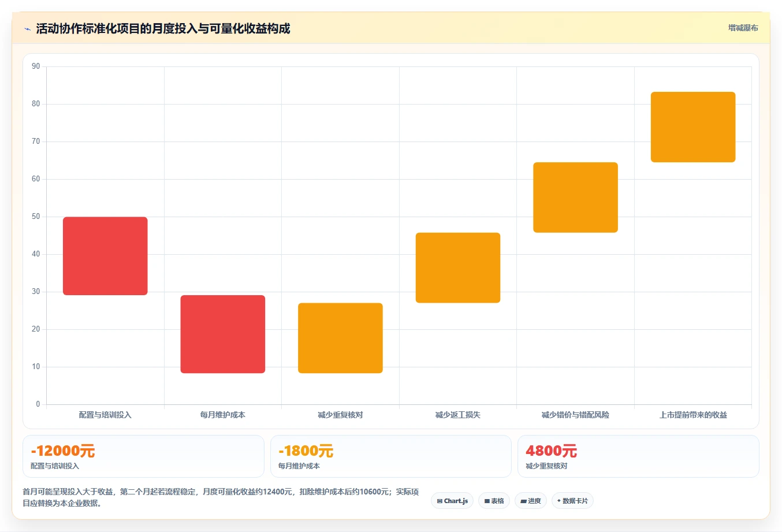This screenshot has height=532, width=782.
Task: Click the orange 减少错价与错配风险 bar
Action: click(575, 198)
